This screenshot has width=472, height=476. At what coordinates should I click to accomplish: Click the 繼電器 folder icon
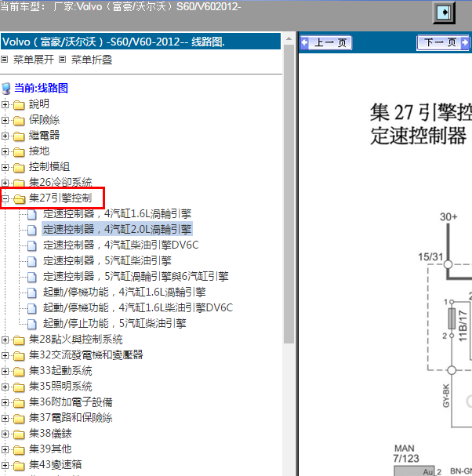coord(19,136)
